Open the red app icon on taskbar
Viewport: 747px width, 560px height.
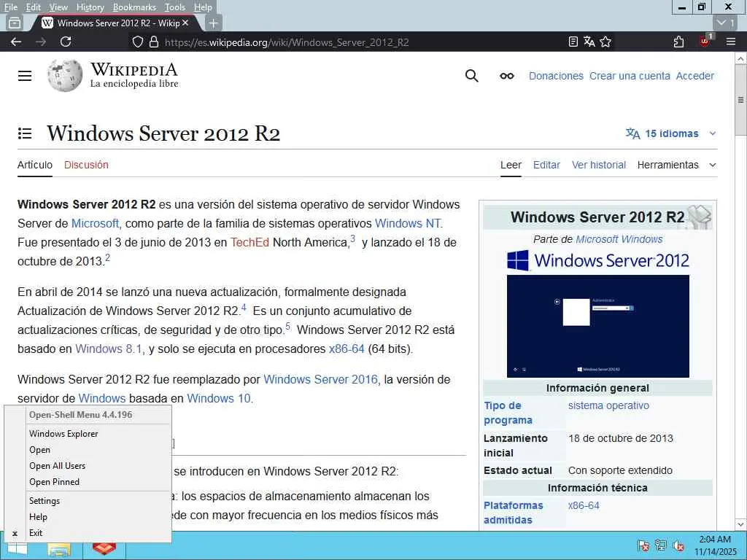104,548
